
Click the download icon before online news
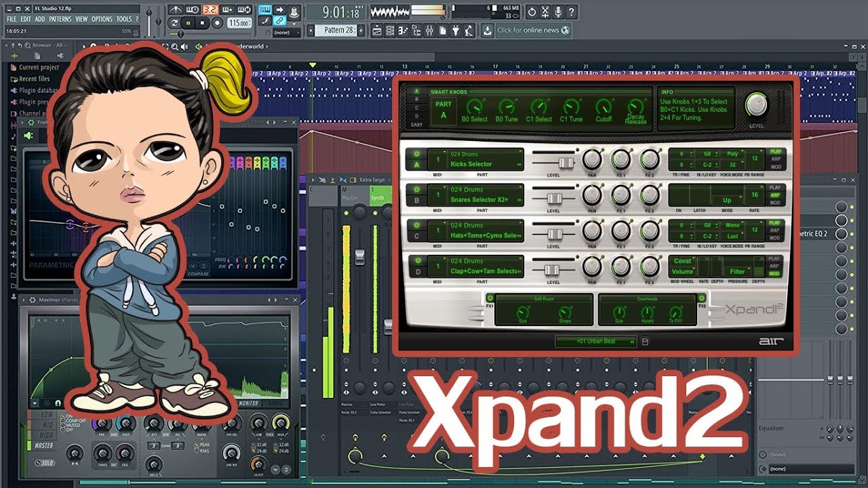487,30
